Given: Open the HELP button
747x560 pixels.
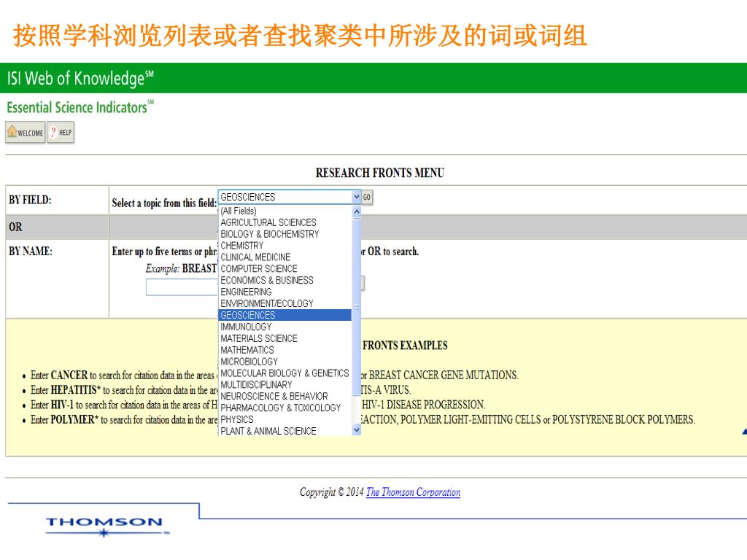Looking at the screenshot, I should (x=61, y=133).
